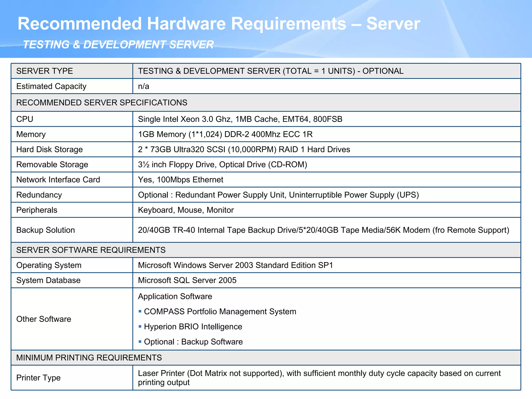532x399 pixels.
Task: Click the 'COMPASS Portfolio Management System' bullet
Action: 220,311
